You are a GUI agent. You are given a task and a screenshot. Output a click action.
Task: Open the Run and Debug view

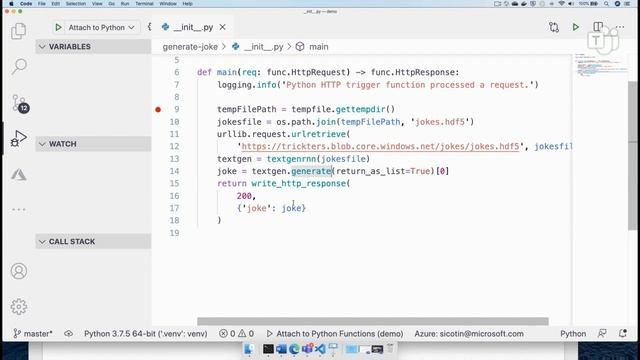18,138
